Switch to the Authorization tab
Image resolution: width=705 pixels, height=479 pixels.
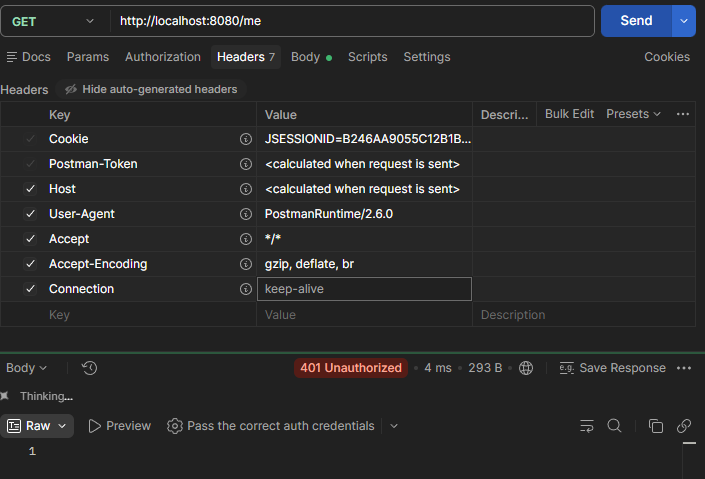(x=163, y=57)
